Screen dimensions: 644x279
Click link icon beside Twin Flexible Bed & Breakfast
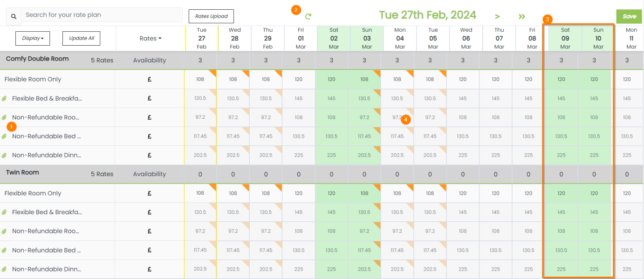[4, 212]
